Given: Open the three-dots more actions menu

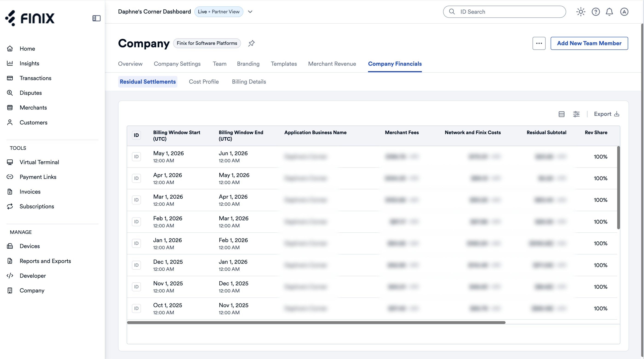Looking at the screenshot, I should [539, 43].
